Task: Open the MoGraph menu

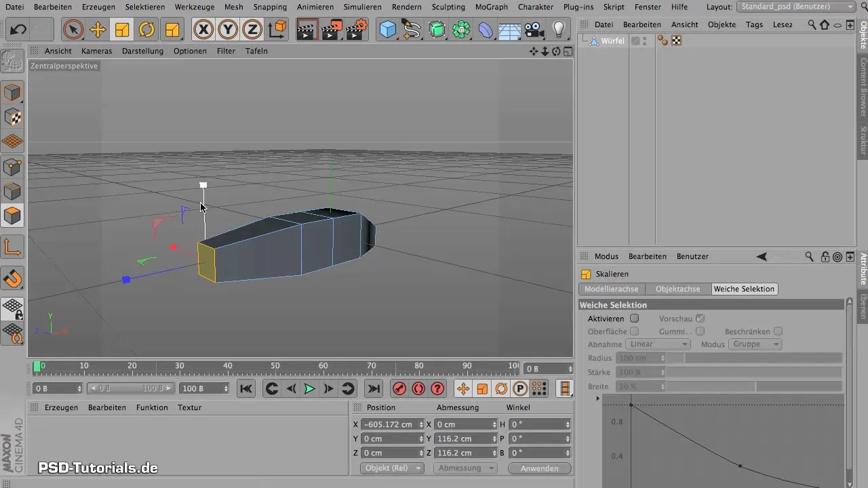Action: point(490,7)
